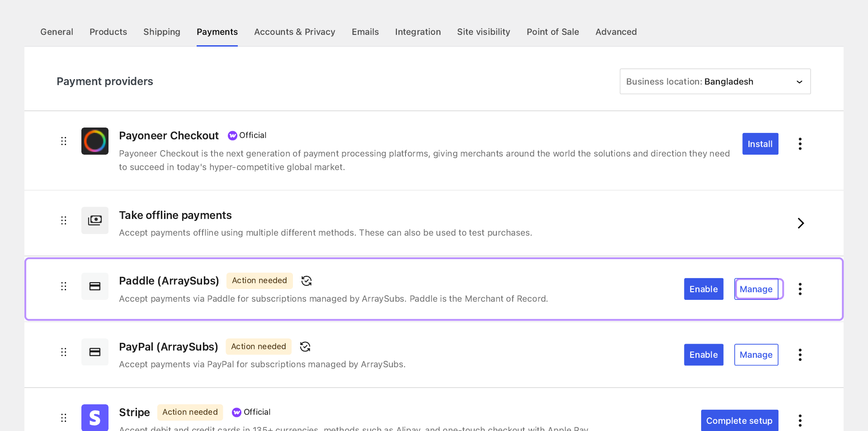Click the Official badge next to Stripe
This screenshot has width=868, height=431.
click(x=251, y=412)
